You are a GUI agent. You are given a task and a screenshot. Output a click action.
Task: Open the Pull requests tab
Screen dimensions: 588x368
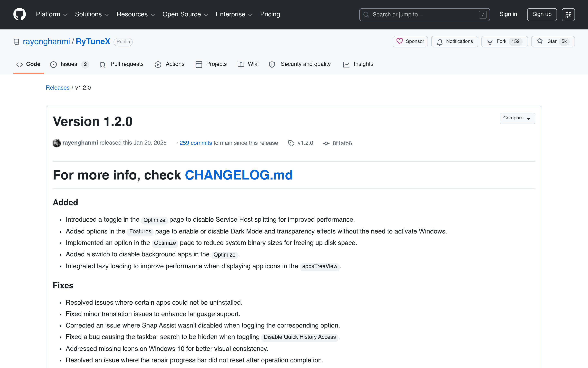[x=121, y=64]
